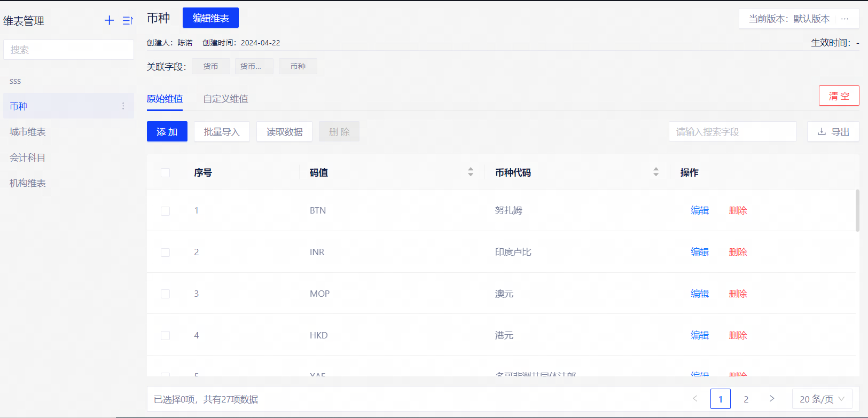The image size is (868, 418).
Task: Click the 请输入搜索字段 search input
Action: pos(732,132)
